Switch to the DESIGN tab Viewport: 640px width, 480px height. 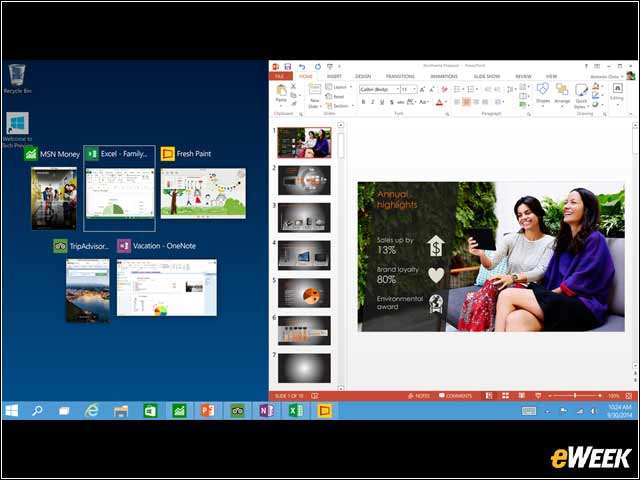[362, 76]
